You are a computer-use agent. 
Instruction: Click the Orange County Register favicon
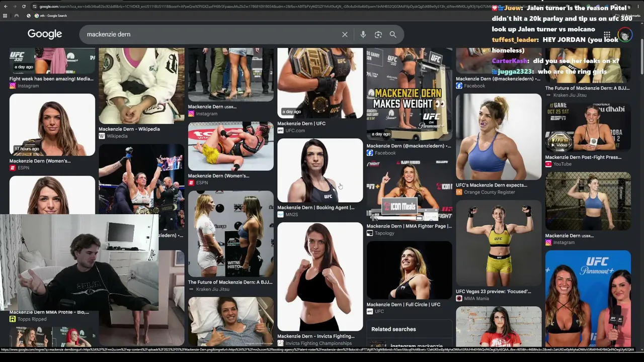pos(459,192)
